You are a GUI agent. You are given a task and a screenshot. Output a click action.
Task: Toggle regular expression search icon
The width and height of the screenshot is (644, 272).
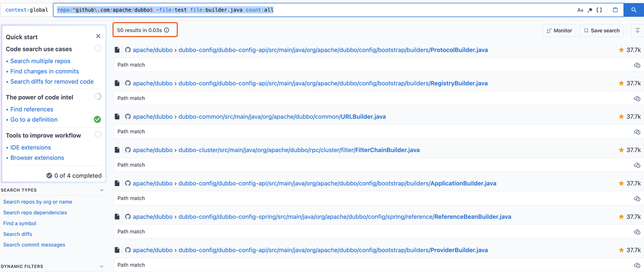pos(590,10)
